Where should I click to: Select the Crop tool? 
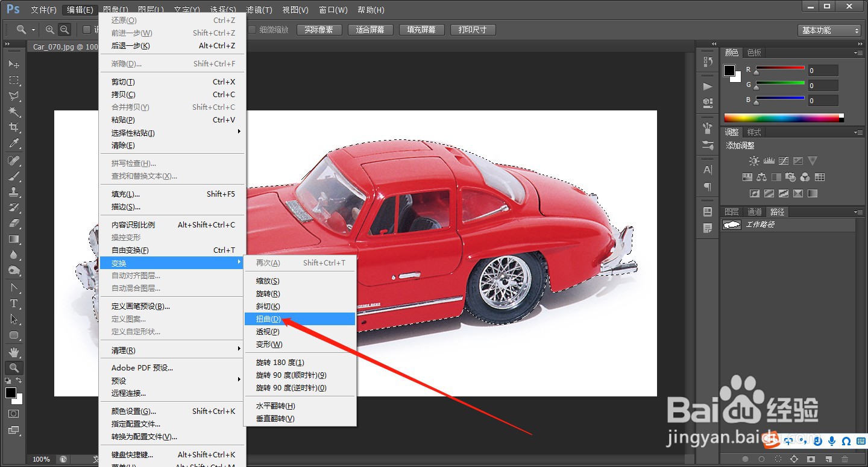[14, 127]
